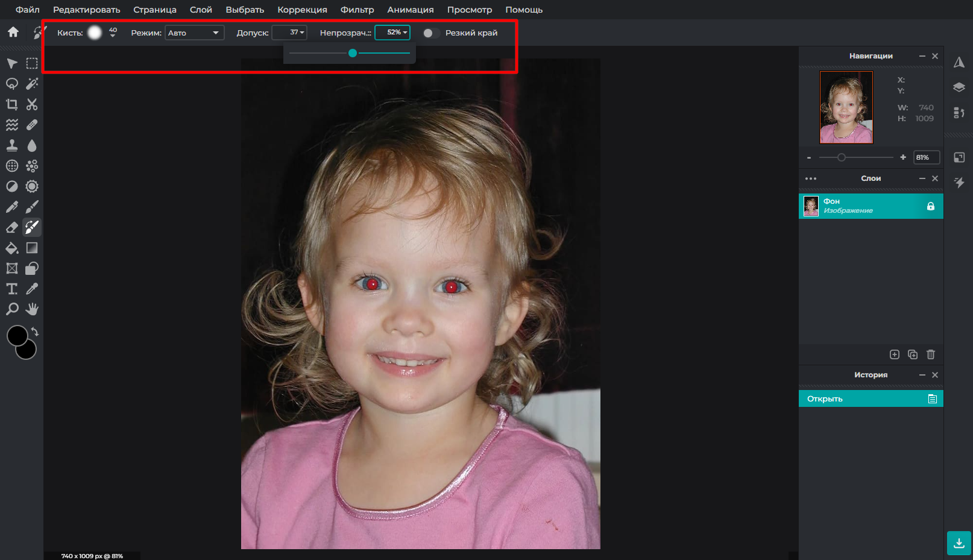Open the quick actions lightning icon
Viewport: 973px width, 560px height.
(959, 183)
